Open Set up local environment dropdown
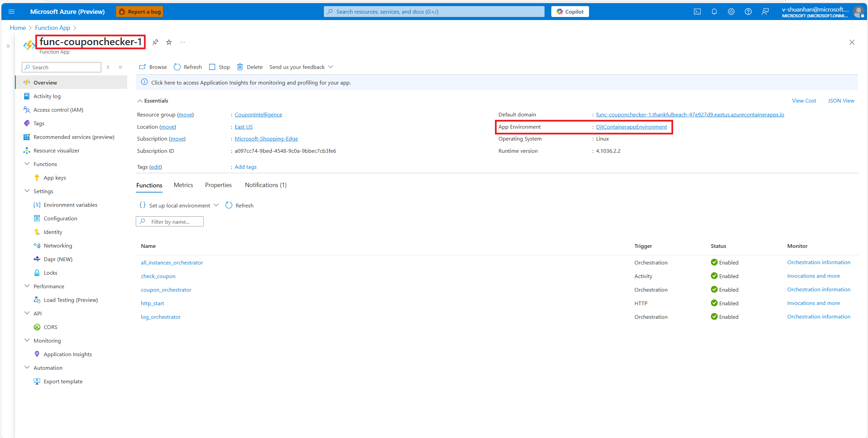 (179, 205)
